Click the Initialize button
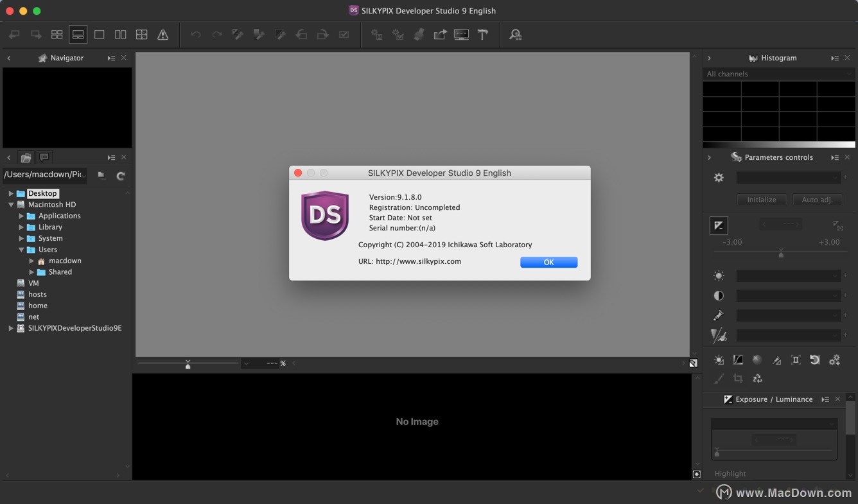The image size is (858, 504). coord(762,200)
